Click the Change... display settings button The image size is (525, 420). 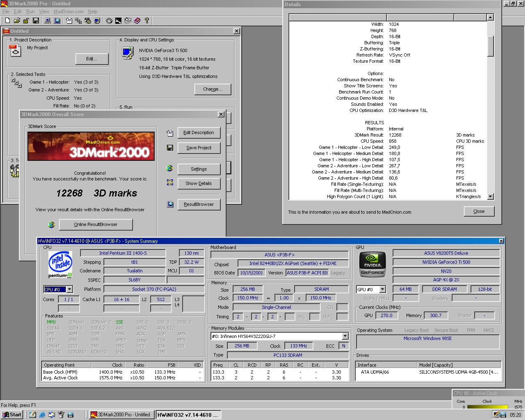tap(212, 89)
